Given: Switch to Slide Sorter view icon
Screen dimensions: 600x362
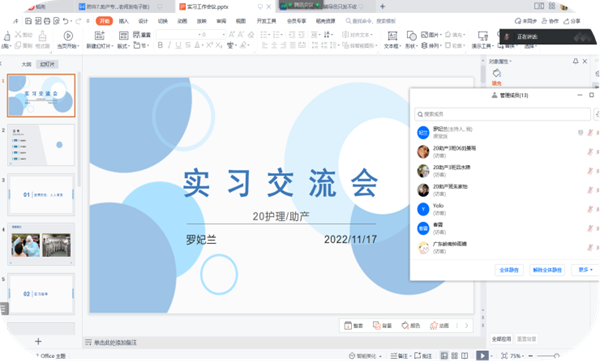Looking at the screenshot, I should [455, 356].
